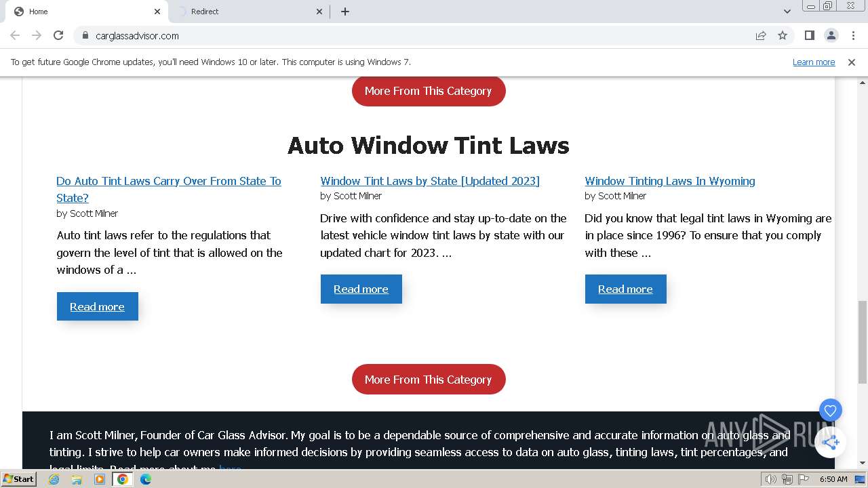Open the Chrome profile avatar
This screenshot has width=868, height=488.
point(831,35)
